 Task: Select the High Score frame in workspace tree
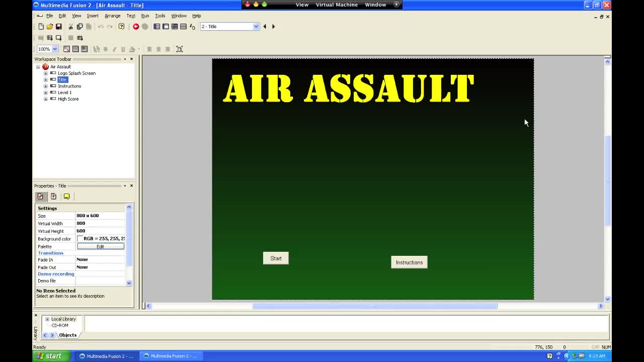pos(68,99)
